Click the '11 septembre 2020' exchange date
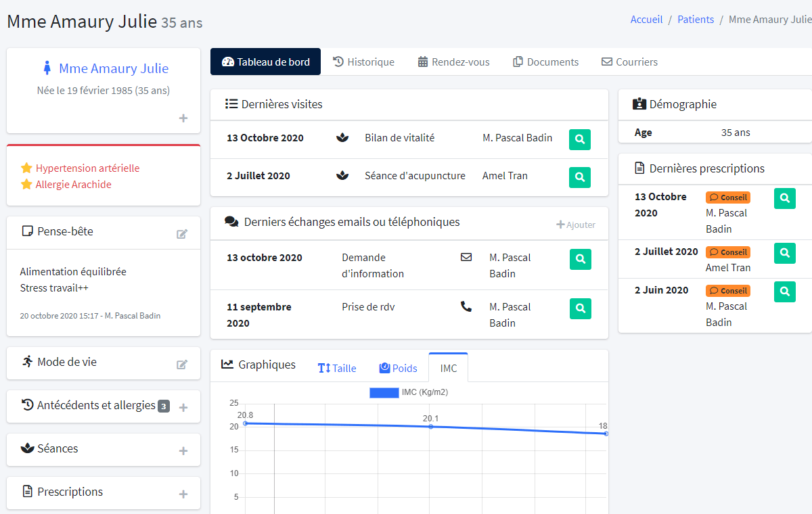The height and width of the screenshot is (514, 812). pos(259,315)
